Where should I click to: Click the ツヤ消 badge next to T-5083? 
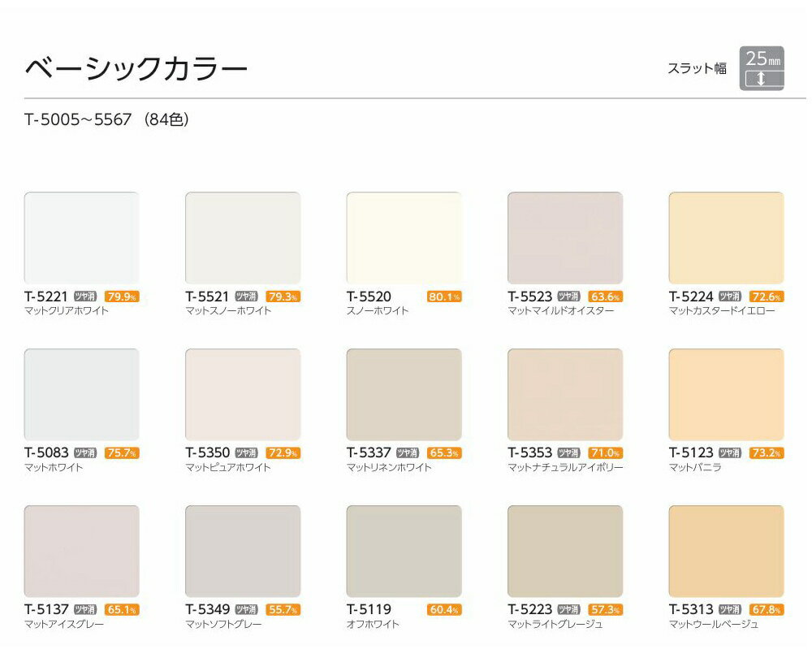(x=85, y=453)
